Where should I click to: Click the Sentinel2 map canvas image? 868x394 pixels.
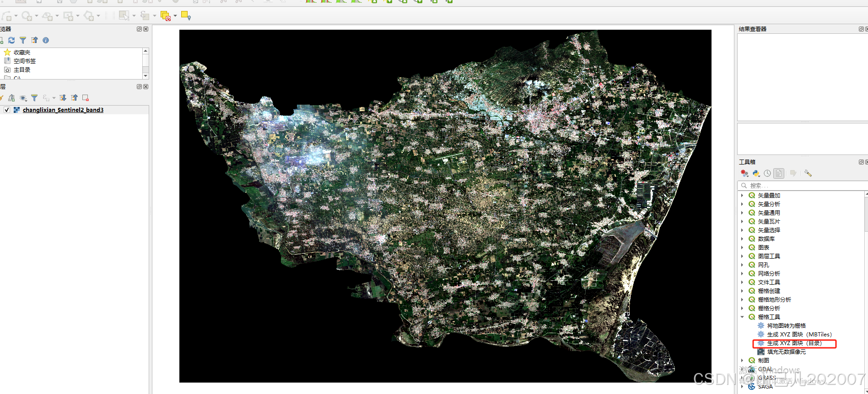(445, 206)
